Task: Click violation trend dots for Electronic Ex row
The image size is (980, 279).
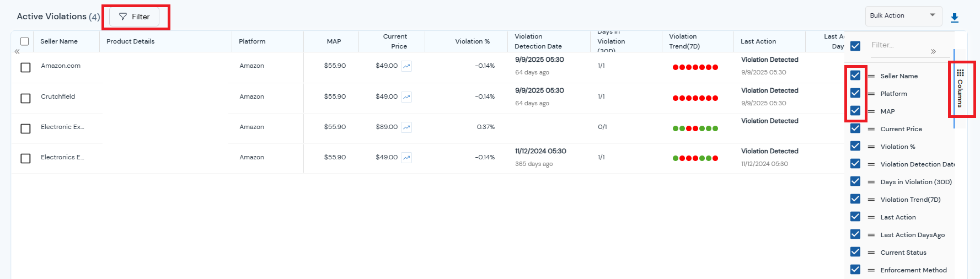Action: pyautogui.click(x=695, y=128)
